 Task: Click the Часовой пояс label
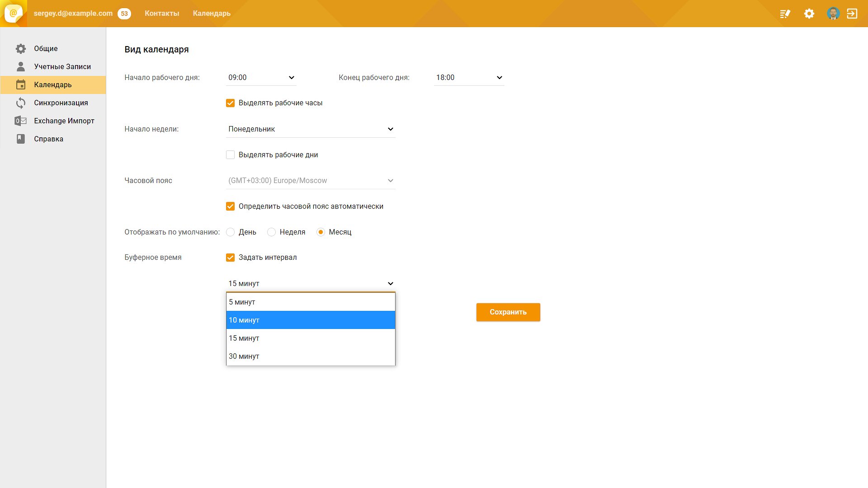pyautogui.click(x=148, y=181)
